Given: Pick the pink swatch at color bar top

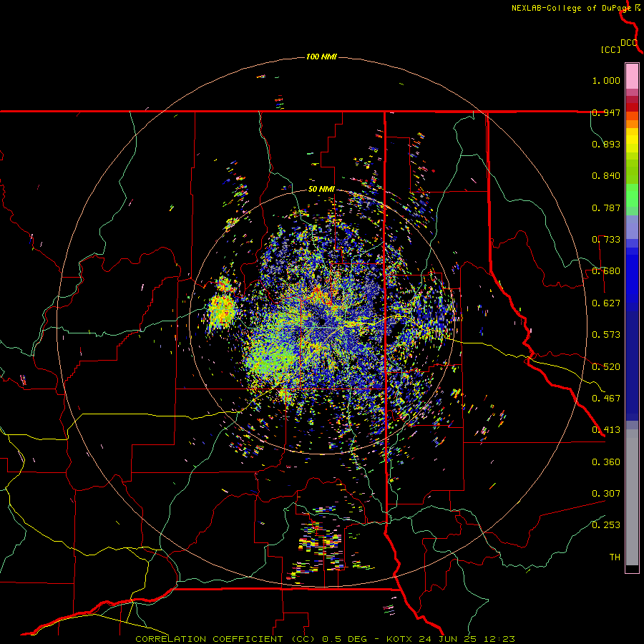Looking at the screenshot, I should 632,77.
